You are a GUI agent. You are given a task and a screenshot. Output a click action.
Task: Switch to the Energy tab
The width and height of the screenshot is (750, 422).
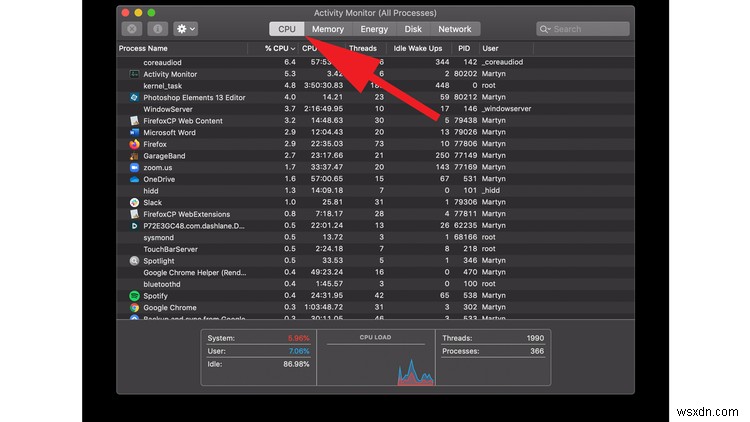coord(374,29)
